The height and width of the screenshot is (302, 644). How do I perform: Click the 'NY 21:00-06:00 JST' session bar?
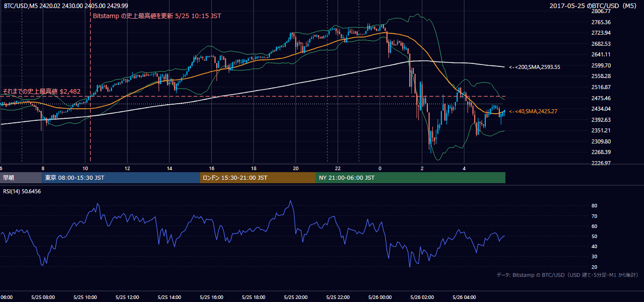point(411,178)
